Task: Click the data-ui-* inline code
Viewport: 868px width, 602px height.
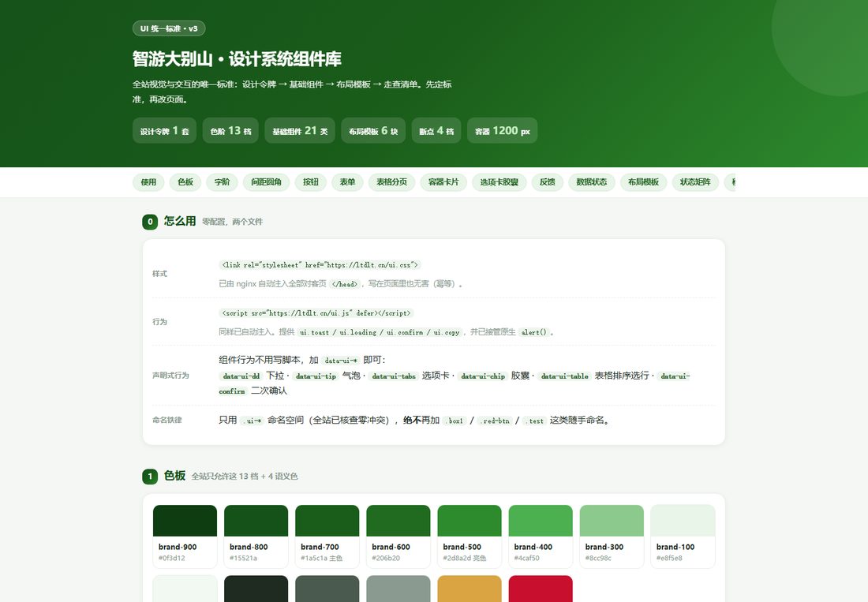Action: click(340, 361)
